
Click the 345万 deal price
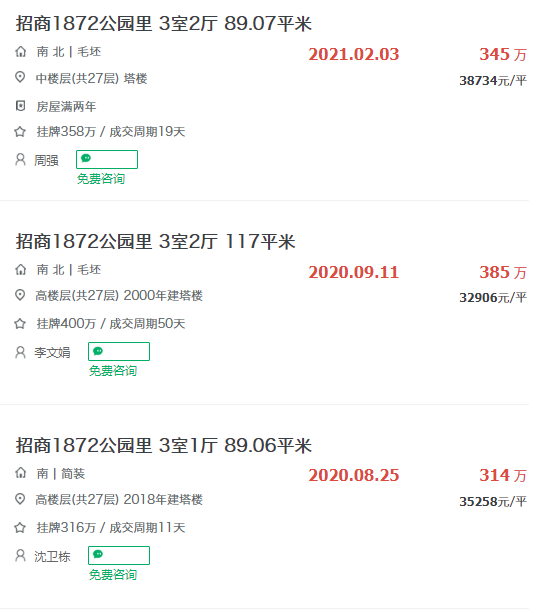(x=503, y=54)
